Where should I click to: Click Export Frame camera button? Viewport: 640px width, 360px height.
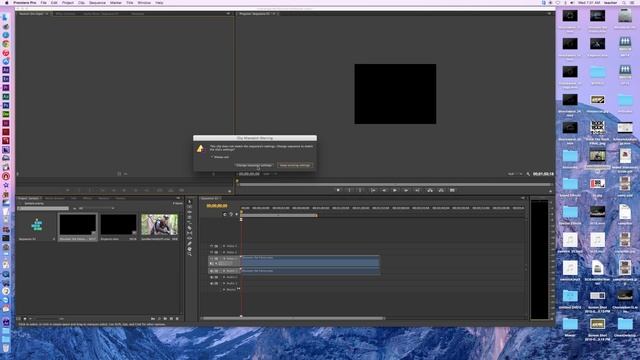[x=452, y=190]
